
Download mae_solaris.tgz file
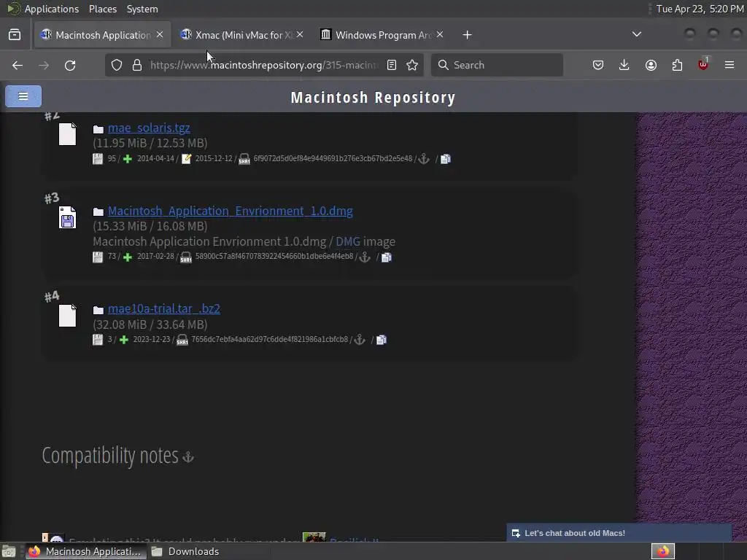tap(149, 128)
